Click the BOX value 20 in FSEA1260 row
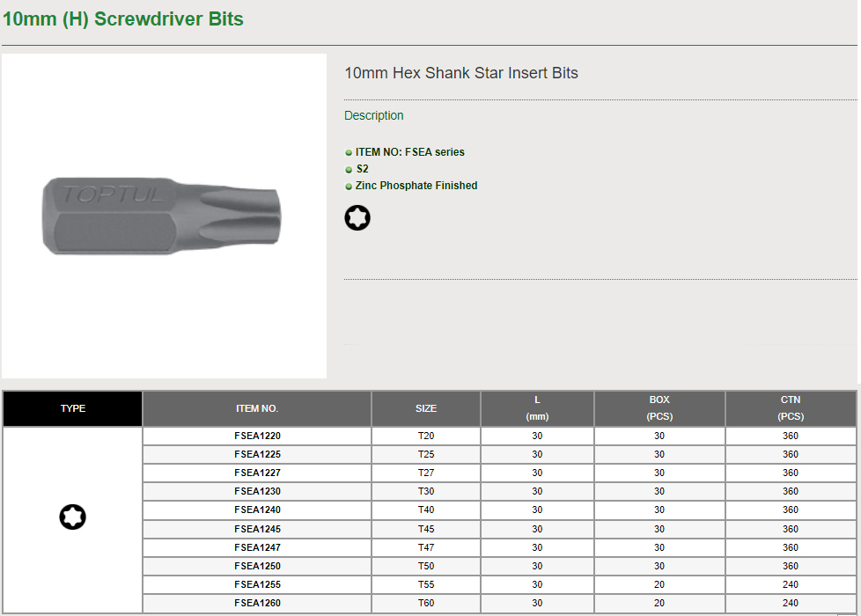861x616 pixels. tap(659, 604)
